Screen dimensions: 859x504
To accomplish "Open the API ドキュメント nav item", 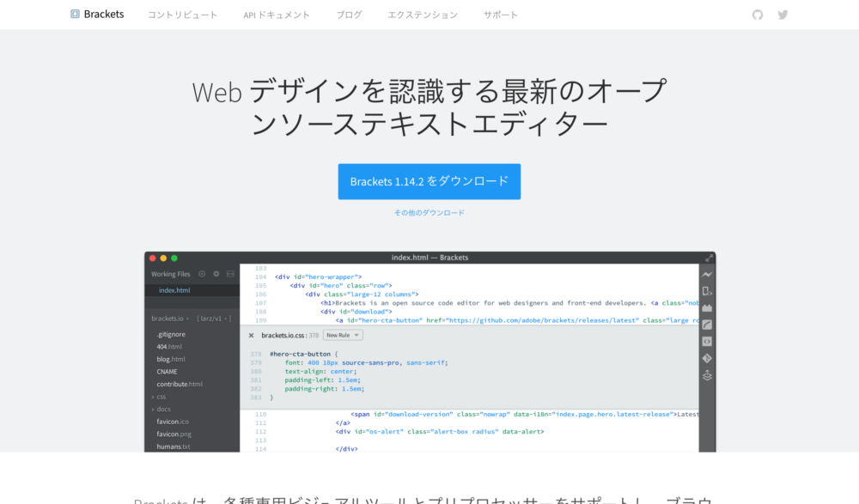I will (x=277, y=15).
